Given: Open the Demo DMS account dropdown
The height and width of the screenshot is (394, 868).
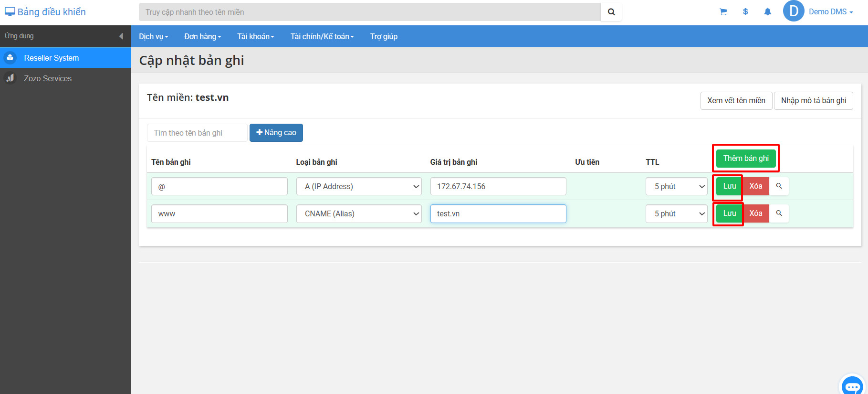Looking at the screenshot, I should (x=831, y=12).
